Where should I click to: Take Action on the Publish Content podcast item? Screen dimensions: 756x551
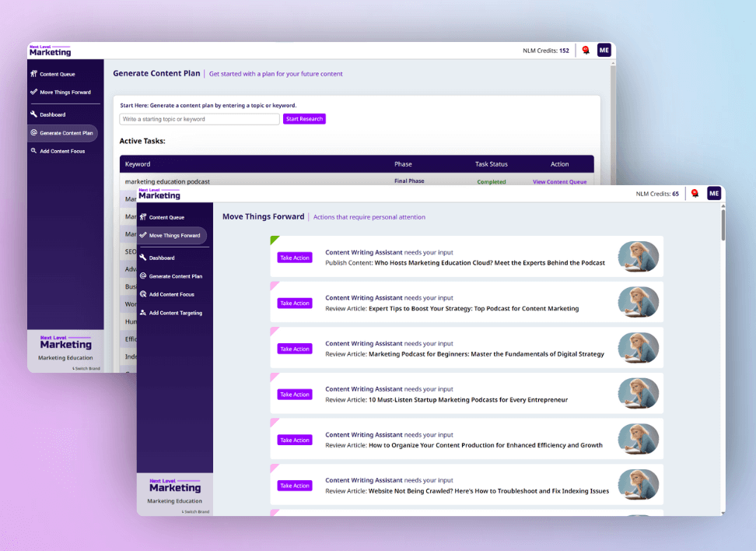point(295,258)
